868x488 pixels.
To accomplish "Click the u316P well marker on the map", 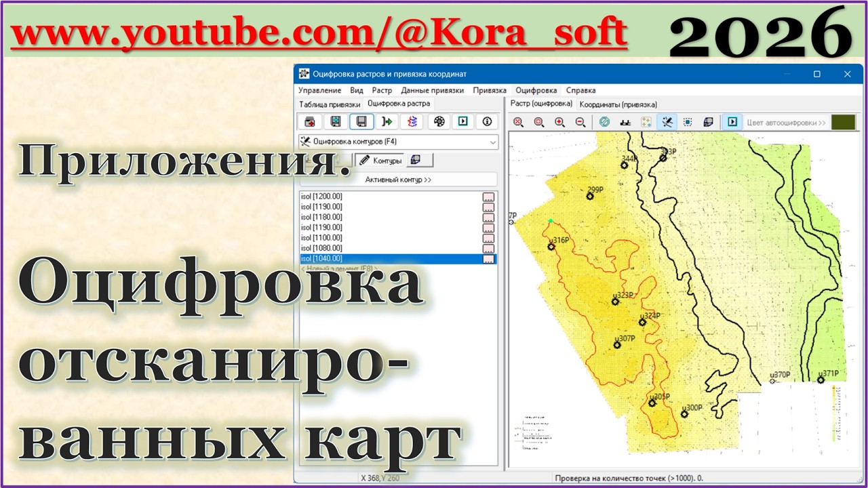I will (x=551, y=247).
